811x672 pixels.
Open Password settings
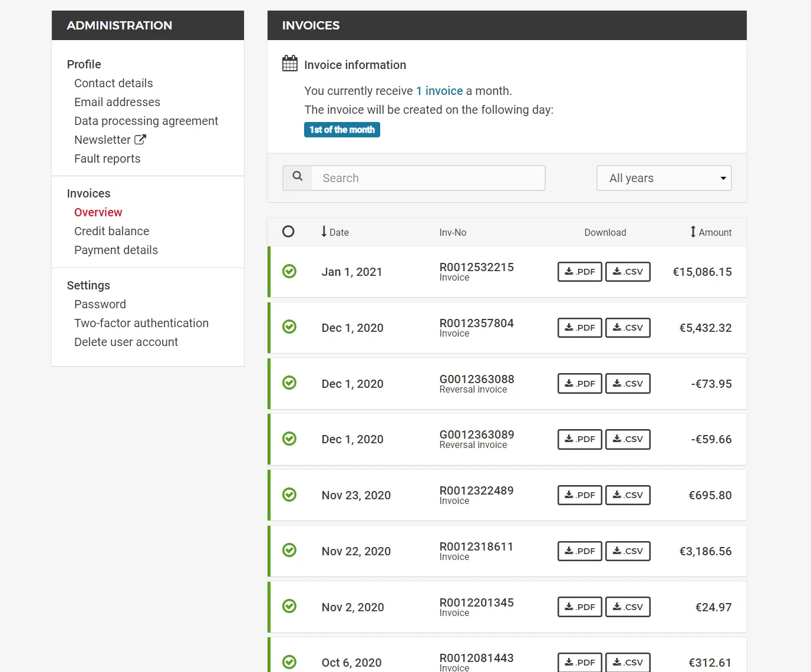pos(100,304)
